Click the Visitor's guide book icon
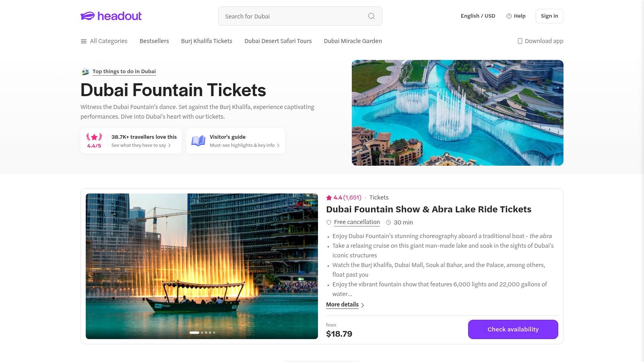 198,141
